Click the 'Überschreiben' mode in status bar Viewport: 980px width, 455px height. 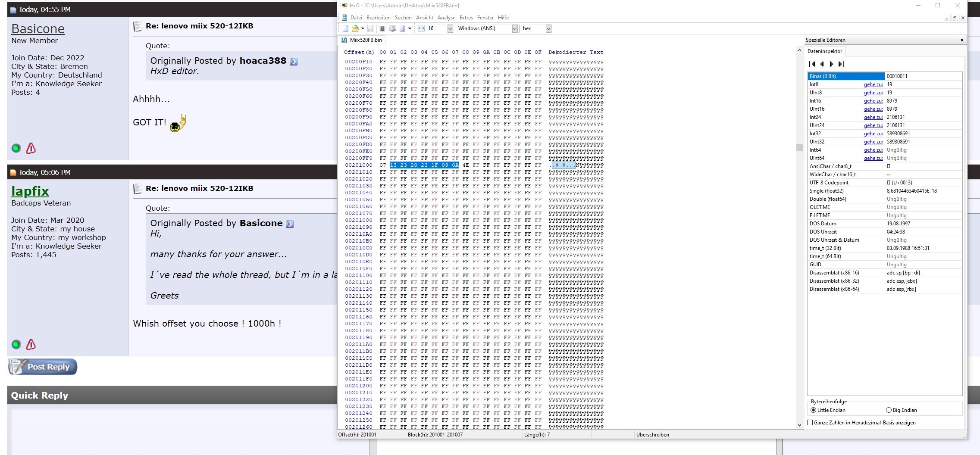tap(652, 435)
